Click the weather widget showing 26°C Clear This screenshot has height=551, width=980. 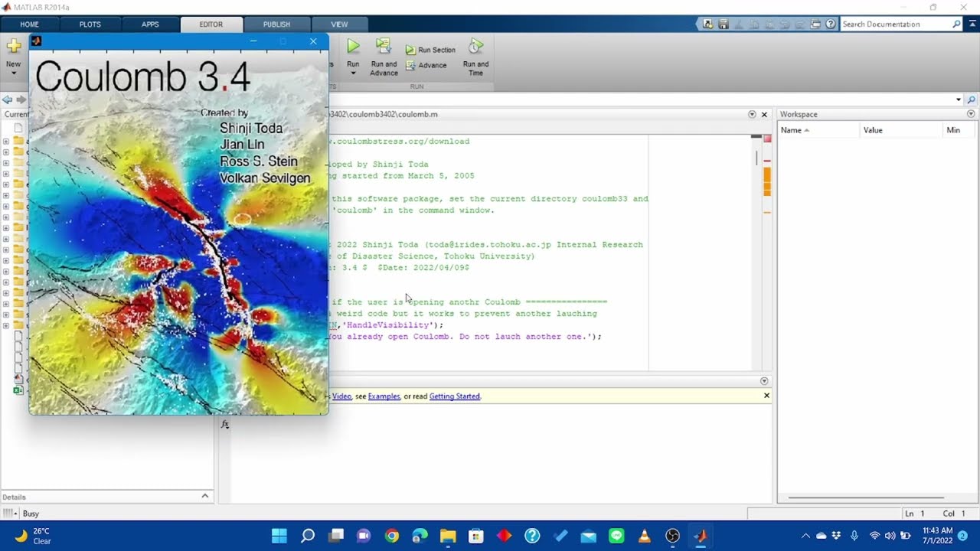34,536
